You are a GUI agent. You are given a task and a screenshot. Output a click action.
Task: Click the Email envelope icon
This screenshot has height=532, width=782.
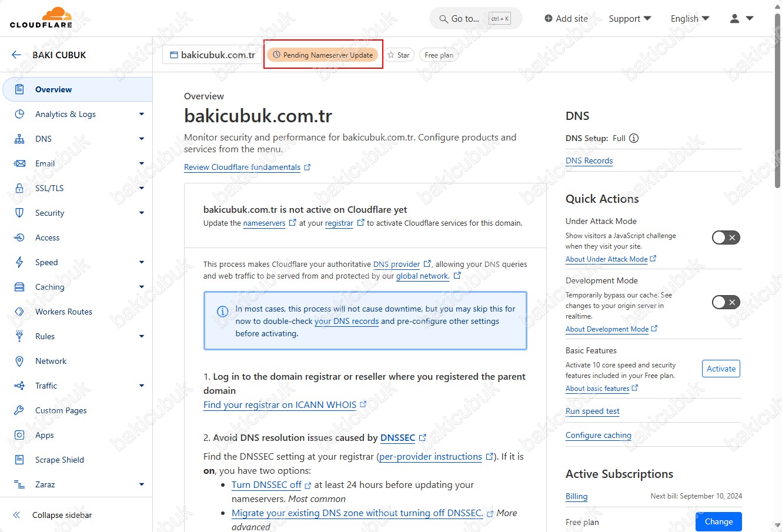tap(19, 163)
